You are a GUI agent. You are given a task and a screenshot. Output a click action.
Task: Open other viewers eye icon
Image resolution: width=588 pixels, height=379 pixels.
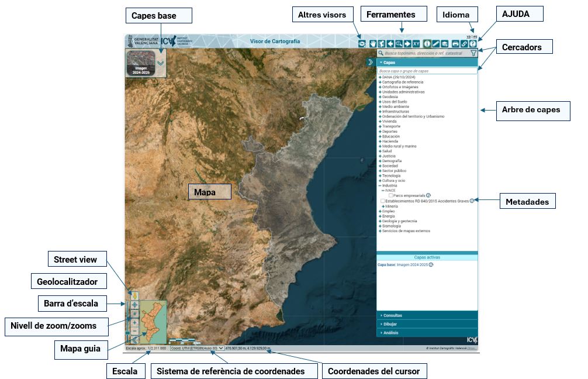(x=362, y=43)
